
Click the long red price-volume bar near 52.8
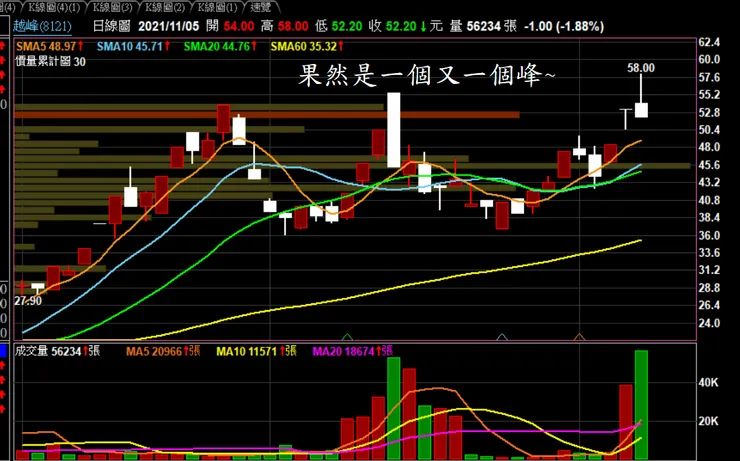[267, 115]
